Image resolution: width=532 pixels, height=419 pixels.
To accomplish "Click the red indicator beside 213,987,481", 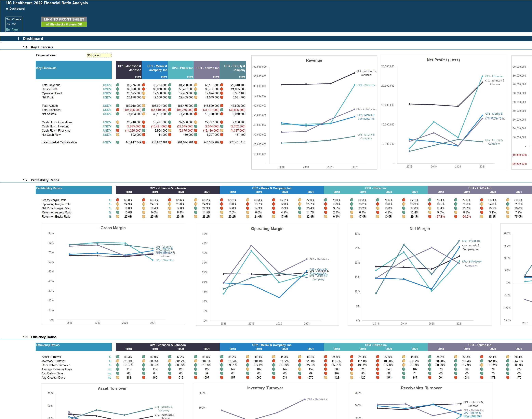I will [144, 142].
